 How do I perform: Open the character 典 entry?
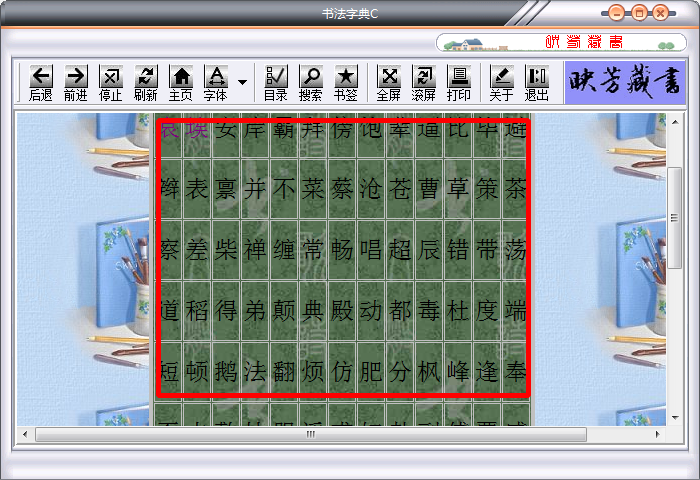pos(313,311)
